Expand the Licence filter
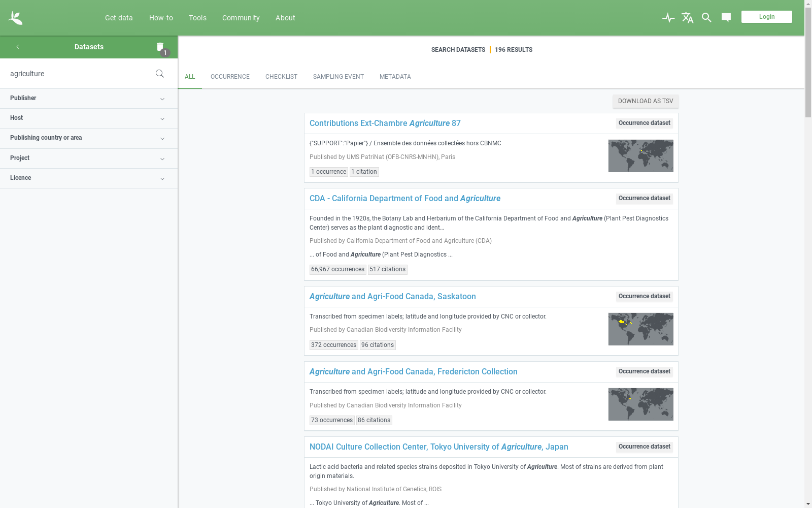The image size is (812, 508). pyautogui.click(x=89, y=178)
